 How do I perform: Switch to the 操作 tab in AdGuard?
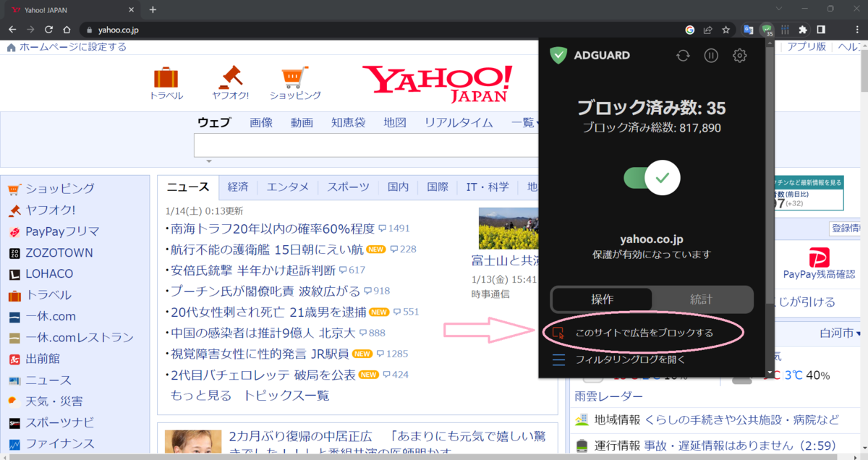pos(602,299)
